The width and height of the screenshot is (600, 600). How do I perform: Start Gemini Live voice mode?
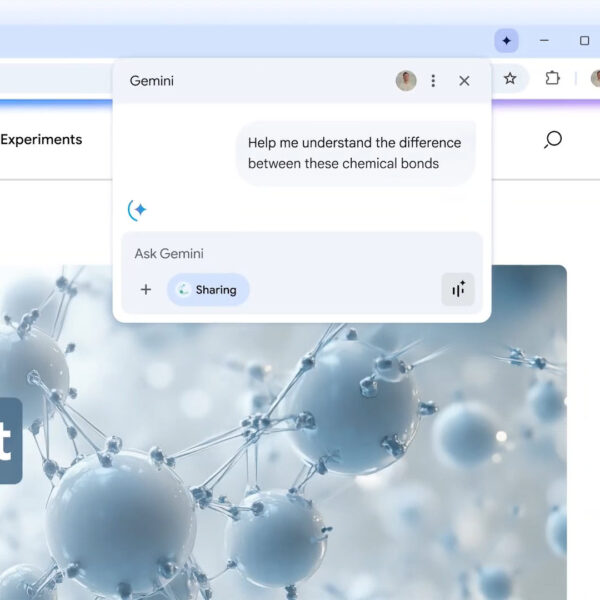[458, 289]
